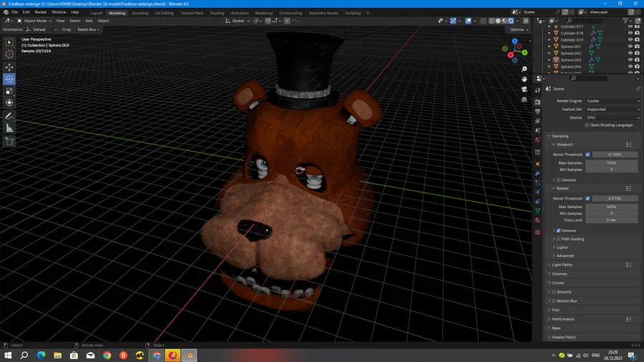Open the Add menu in viewport header

click(89, 21)
